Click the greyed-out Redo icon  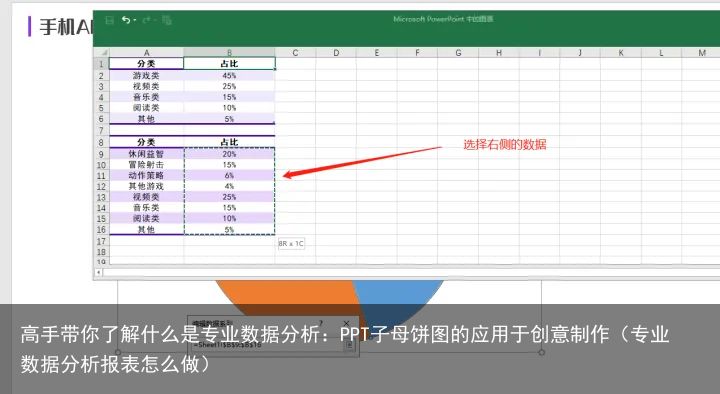(x=147, y=20)
